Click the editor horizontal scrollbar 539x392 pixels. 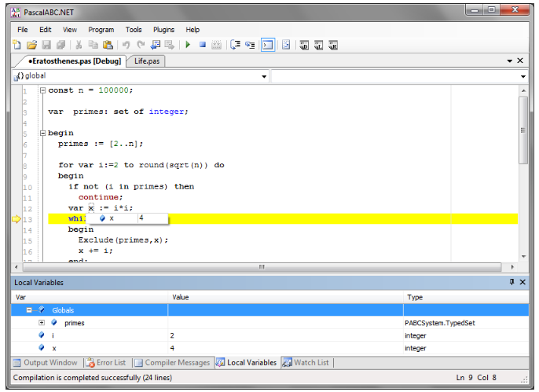click(x=261, y=267)
